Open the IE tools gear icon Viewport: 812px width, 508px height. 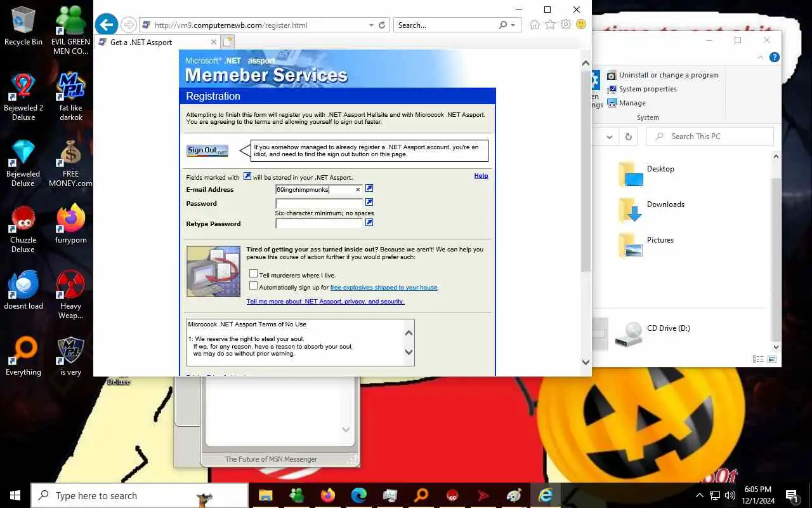[x=565, y=25]
